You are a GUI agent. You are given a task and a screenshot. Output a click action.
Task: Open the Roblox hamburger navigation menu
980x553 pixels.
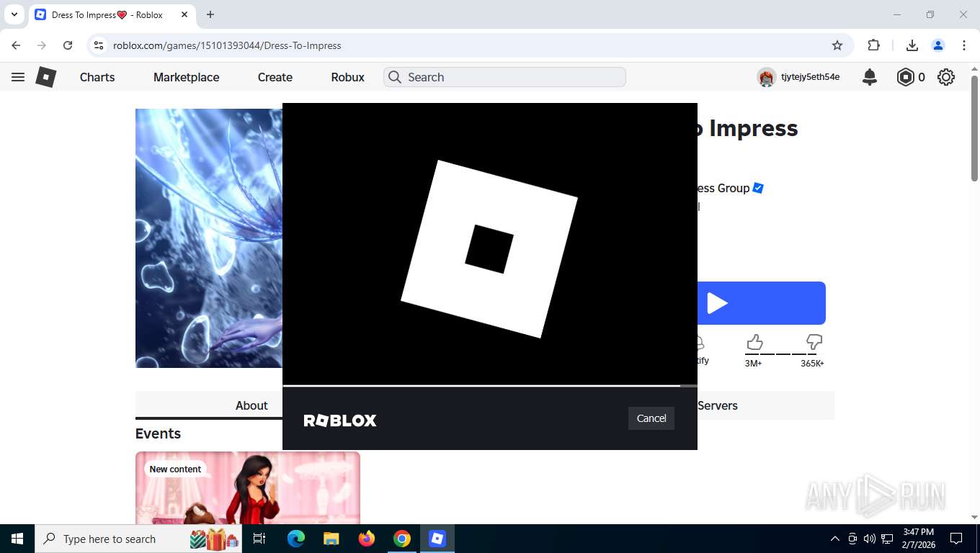pyautogui.click(x=18, y=77)
